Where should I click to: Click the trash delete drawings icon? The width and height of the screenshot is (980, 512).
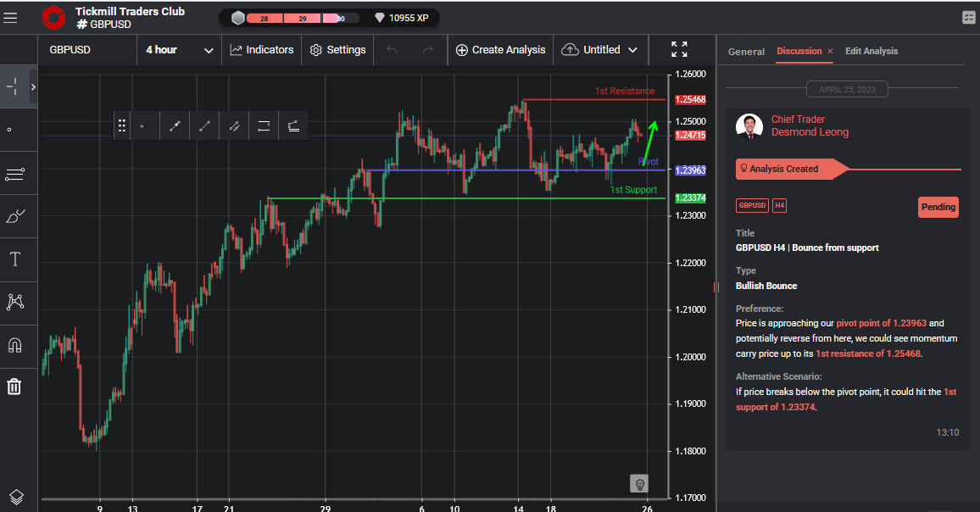tap(14, 387)
